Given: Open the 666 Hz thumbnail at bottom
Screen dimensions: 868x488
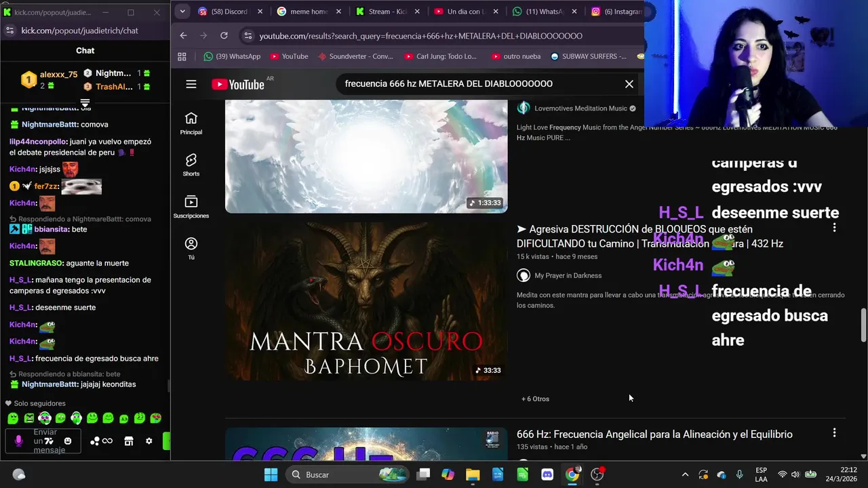Looking at the screenshot, I should (x=366, y=444).
